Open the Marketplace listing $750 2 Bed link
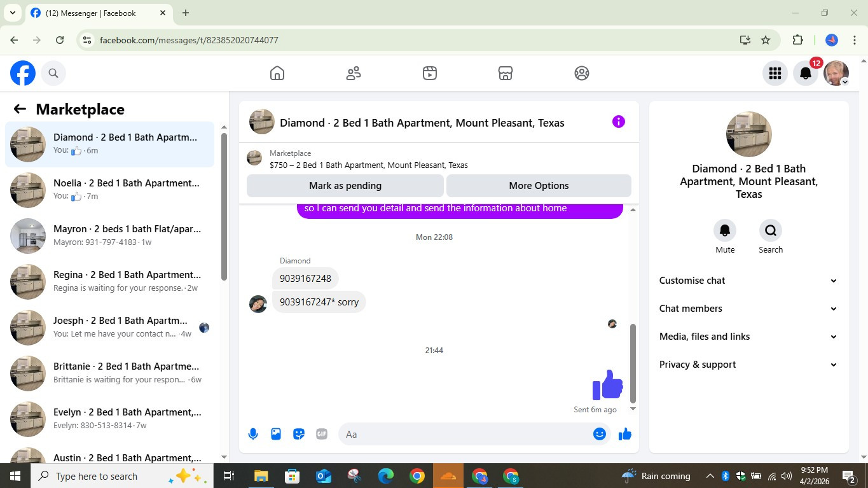Screen dimensions: 868x488 coord(369,165)
